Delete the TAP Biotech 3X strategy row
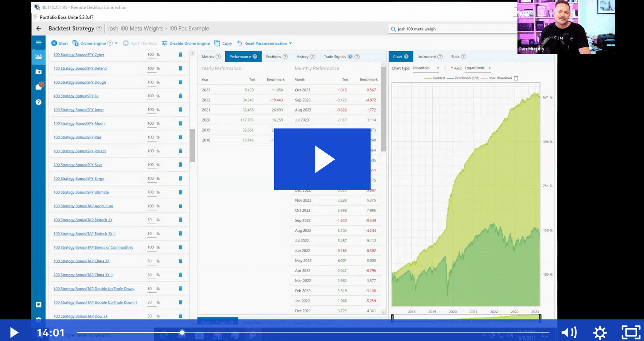644x341 pixels. pos(180,220)
